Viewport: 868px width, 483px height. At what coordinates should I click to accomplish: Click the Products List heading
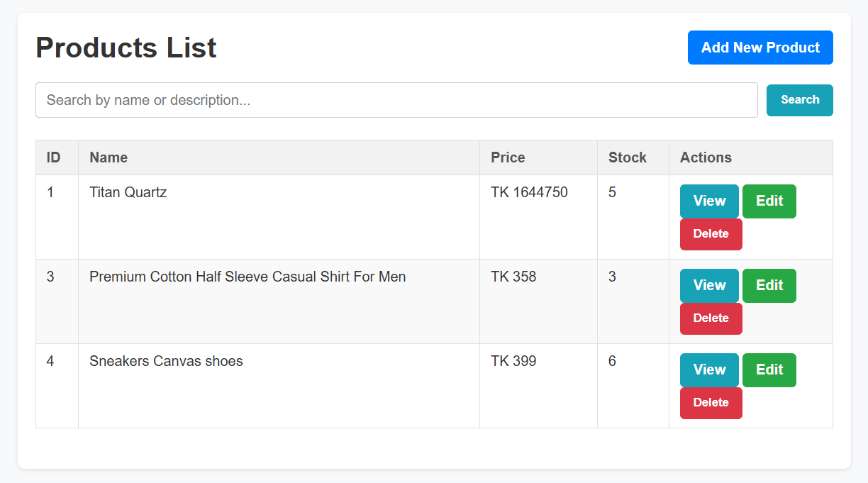click(x=126, y=48)
